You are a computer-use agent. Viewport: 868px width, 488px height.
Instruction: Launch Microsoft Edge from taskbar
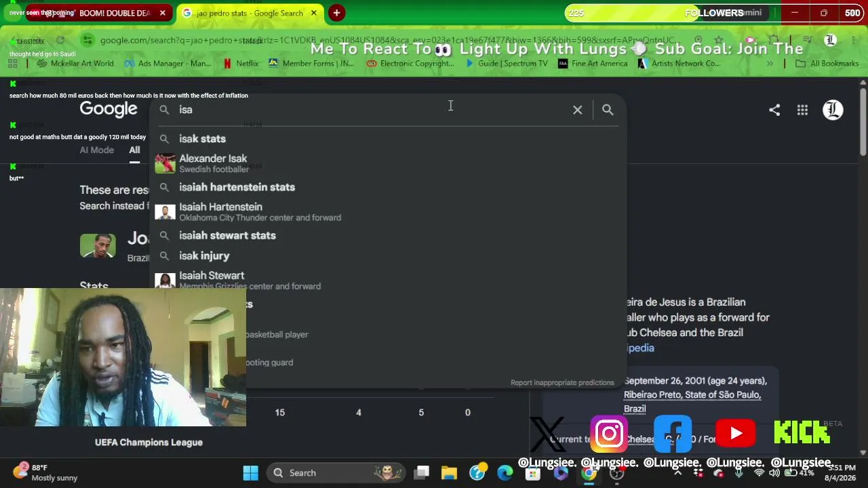point(505,473)
